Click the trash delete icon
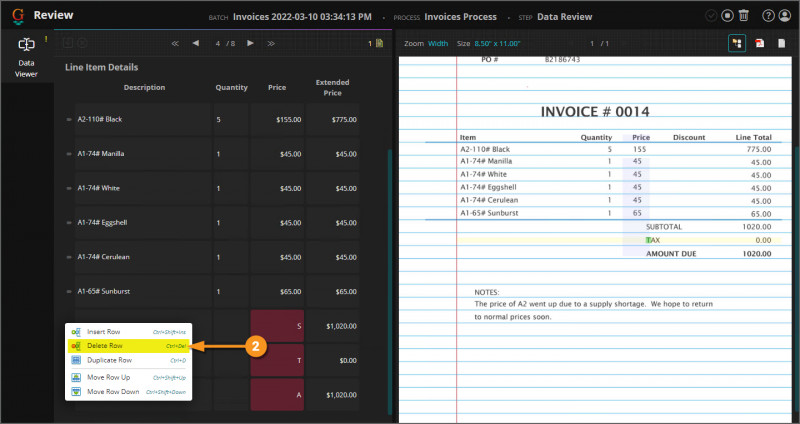Image resolution: width=800 pixels, height=424 pixels. click(x=743, y=16)
